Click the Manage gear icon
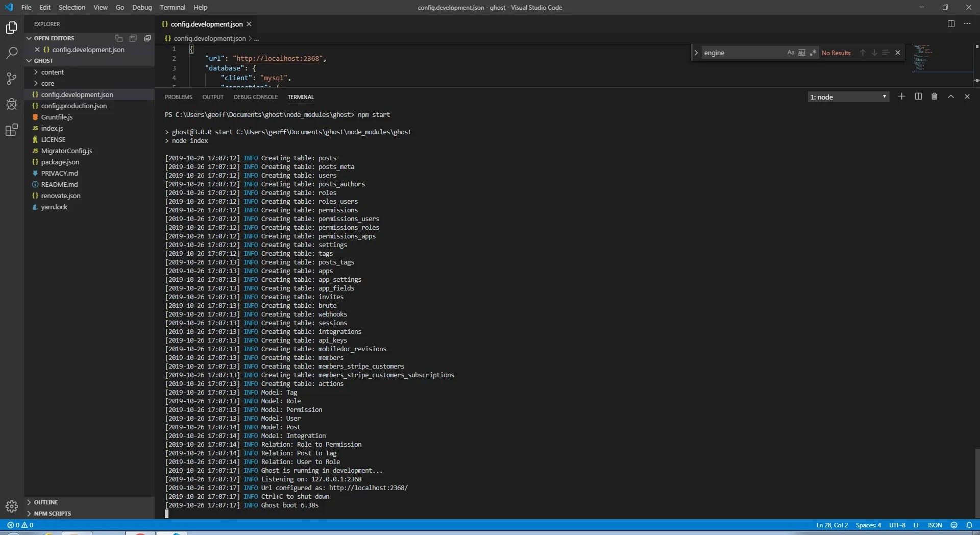Viewport: 980px width, 535px height. pos(11,506)
